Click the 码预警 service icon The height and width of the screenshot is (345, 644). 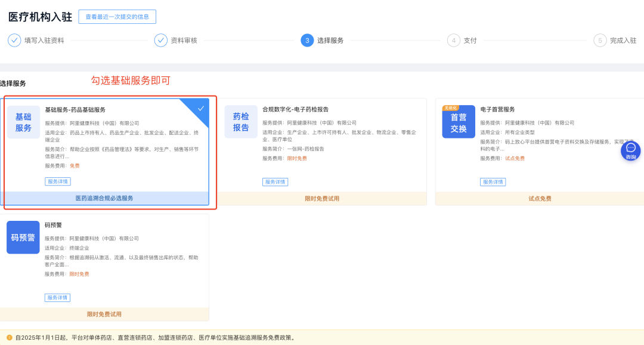(x=23, y=237)
